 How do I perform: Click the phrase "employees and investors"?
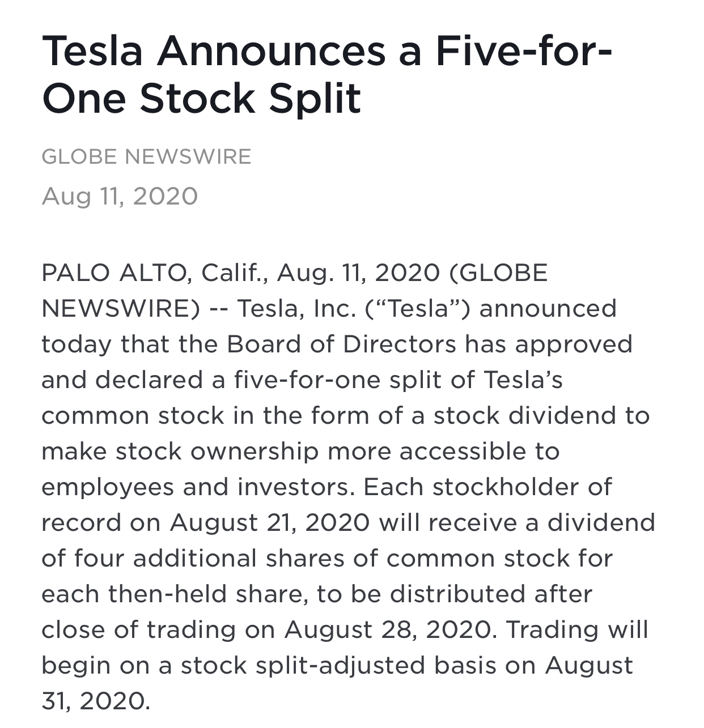click(197, 487)
